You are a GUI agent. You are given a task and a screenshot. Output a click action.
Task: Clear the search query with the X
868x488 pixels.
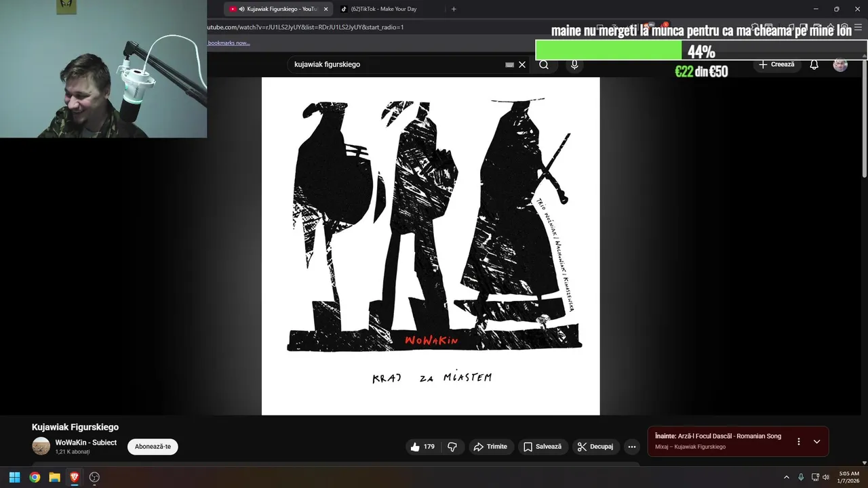coord(522,64)
